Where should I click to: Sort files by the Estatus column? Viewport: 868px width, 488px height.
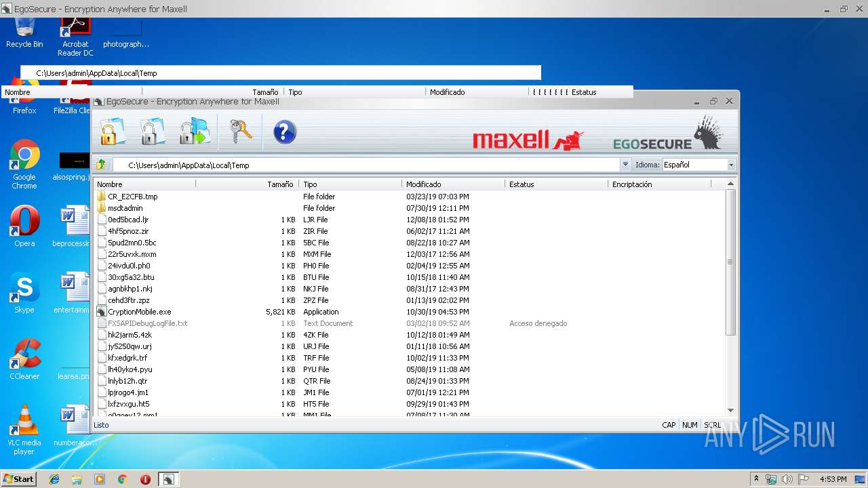pyautogui.click(x=557, y=184)
